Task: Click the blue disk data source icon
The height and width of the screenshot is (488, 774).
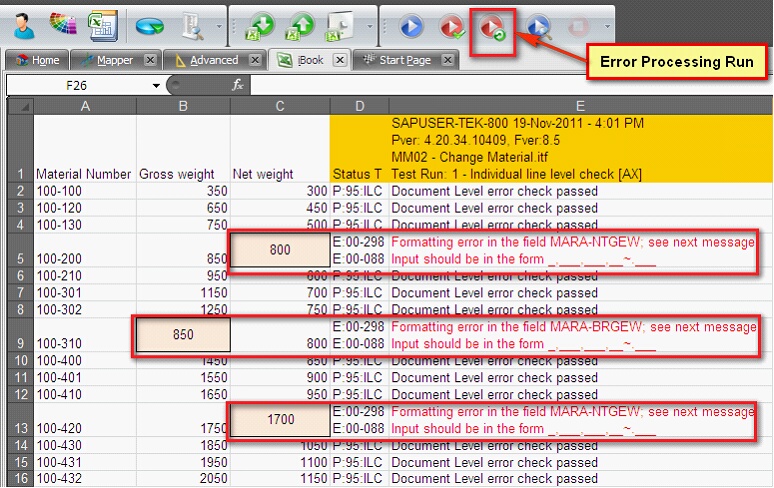Action: [150, 25]
